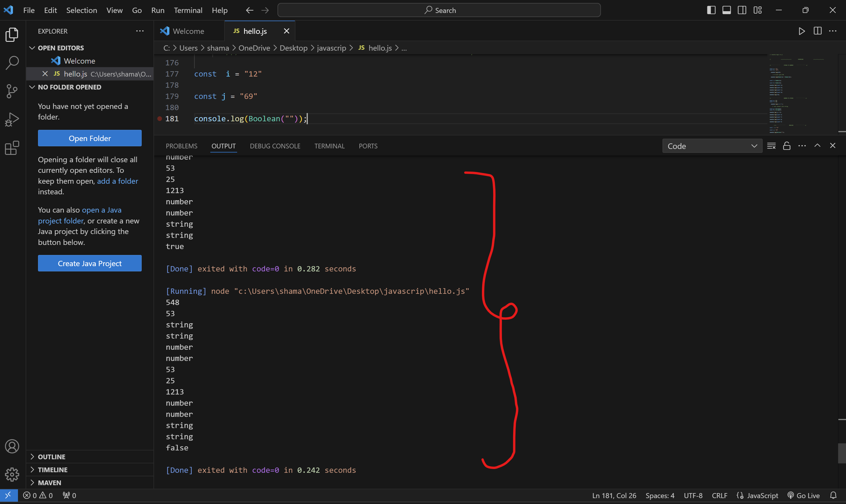846x504 pixels.
Task: Toggle output auto-scroll lock
Action: tap(786, 146)
